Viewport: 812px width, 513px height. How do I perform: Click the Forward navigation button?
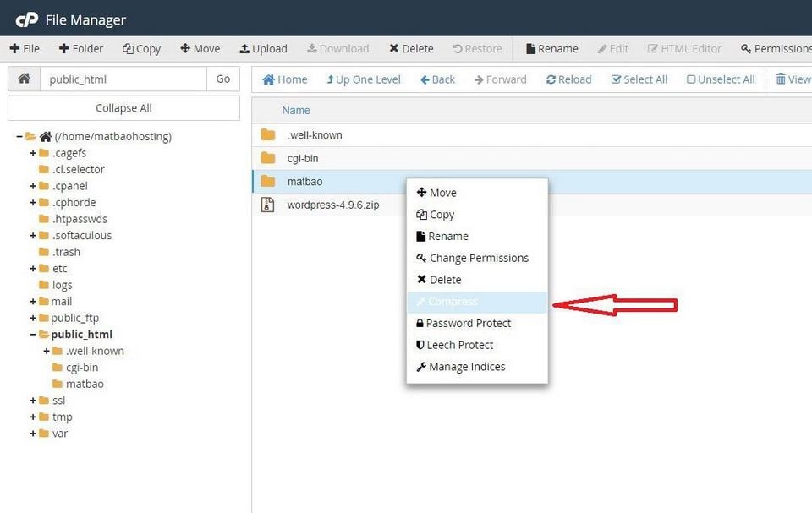pos(500,79)
